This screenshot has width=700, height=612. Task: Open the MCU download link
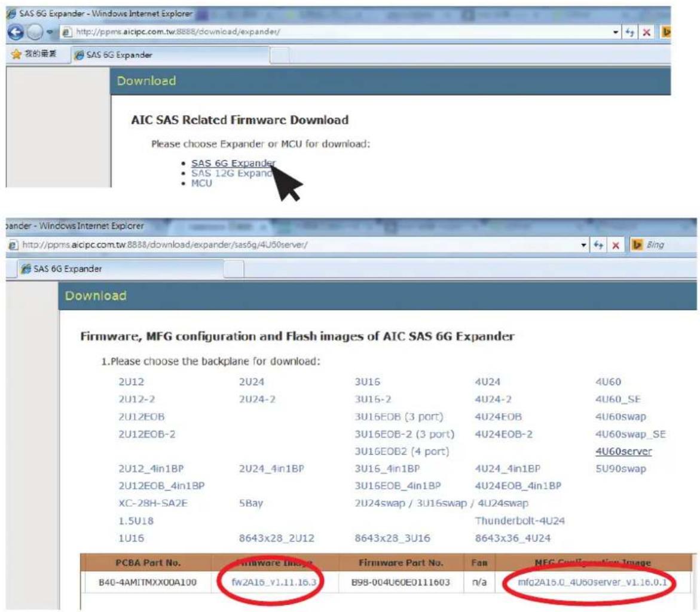coord(201,183)
